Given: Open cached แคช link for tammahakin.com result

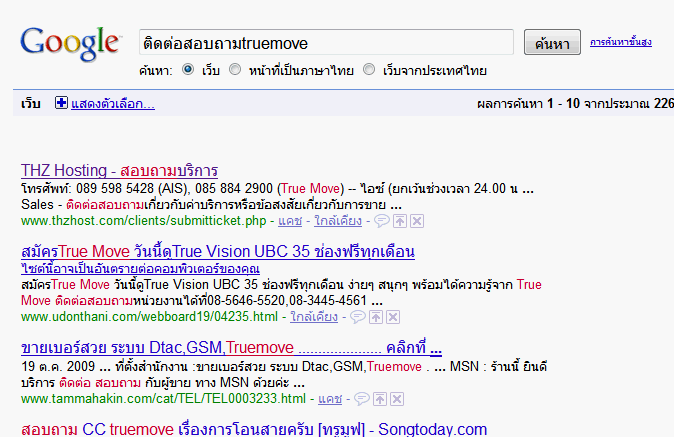Looking at the screenshot, I should (x=330, y=399).
